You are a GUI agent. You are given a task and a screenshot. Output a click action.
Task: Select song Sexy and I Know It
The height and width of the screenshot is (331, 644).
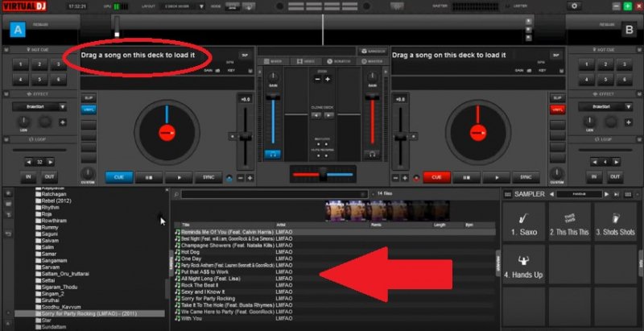[x=335, y=292]
